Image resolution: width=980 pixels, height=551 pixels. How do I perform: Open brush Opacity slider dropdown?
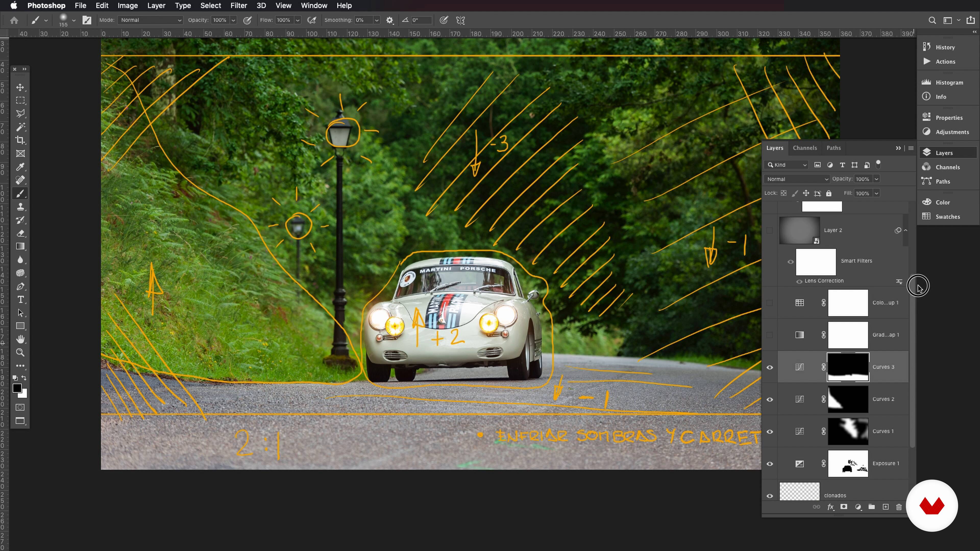pos(233,20)
